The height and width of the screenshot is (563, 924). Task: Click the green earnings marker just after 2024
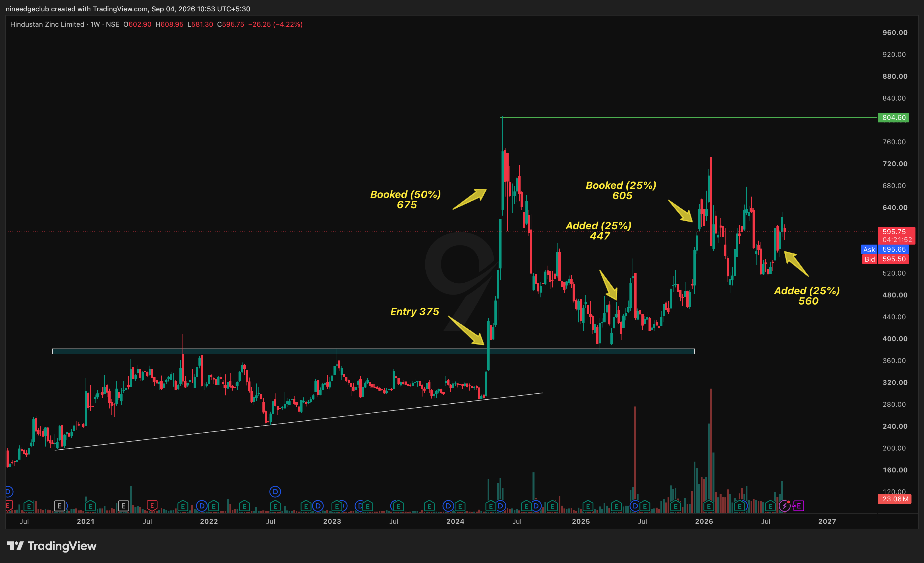(460, 506)
